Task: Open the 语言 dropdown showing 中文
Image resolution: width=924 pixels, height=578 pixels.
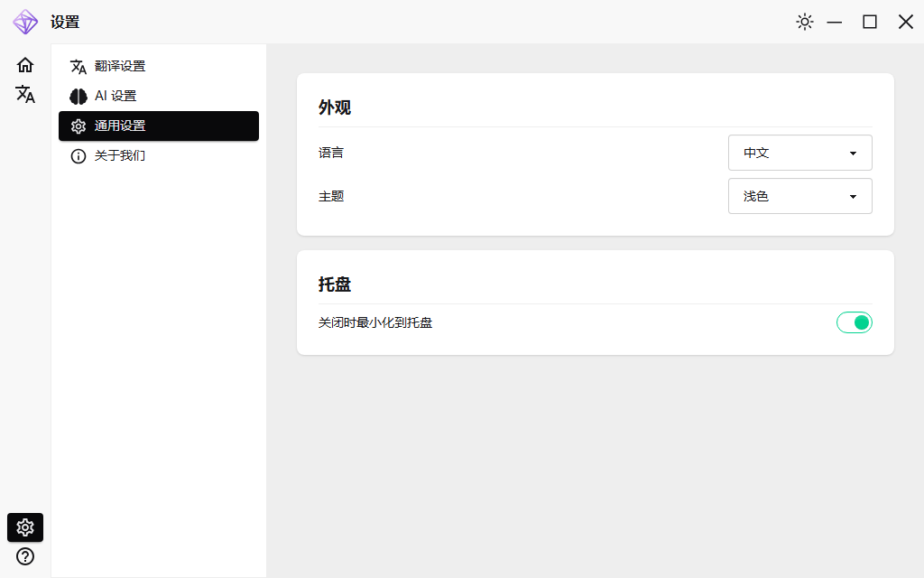Action: coord(799,153)
